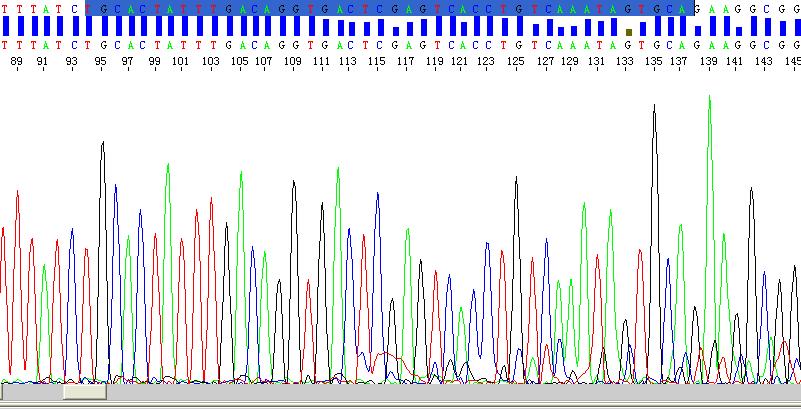Select position label 145 on the ruler
Image resolution: width=801 pixels, height=409 pixels.
coord(792,62)
